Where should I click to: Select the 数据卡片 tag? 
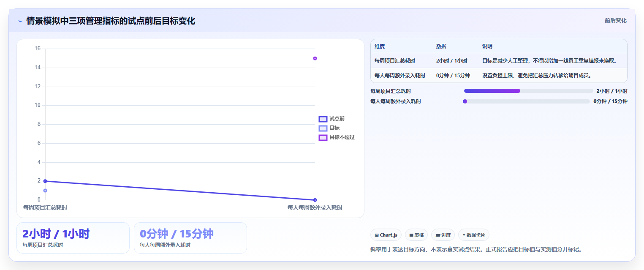point(474,235)
